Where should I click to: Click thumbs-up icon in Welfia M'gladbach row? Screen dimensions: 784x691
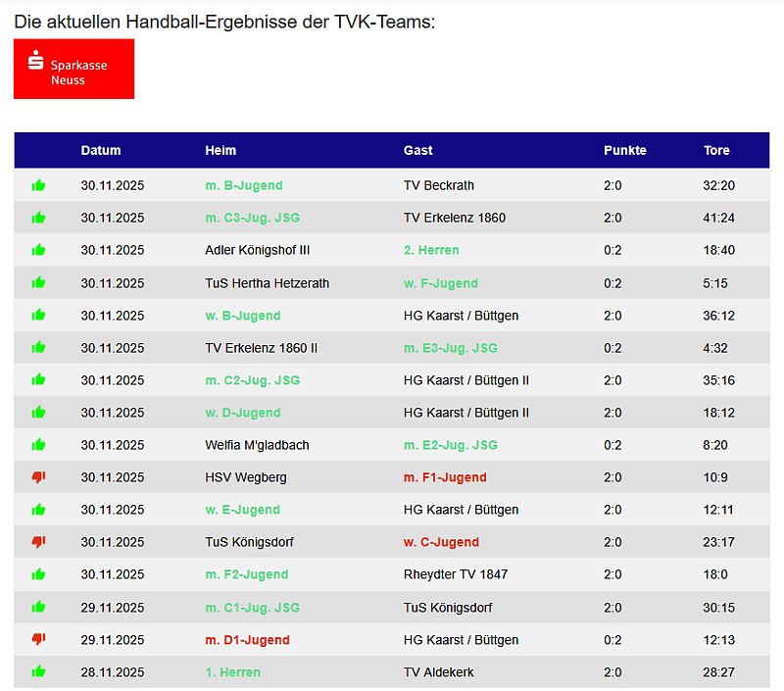point(39,445)
